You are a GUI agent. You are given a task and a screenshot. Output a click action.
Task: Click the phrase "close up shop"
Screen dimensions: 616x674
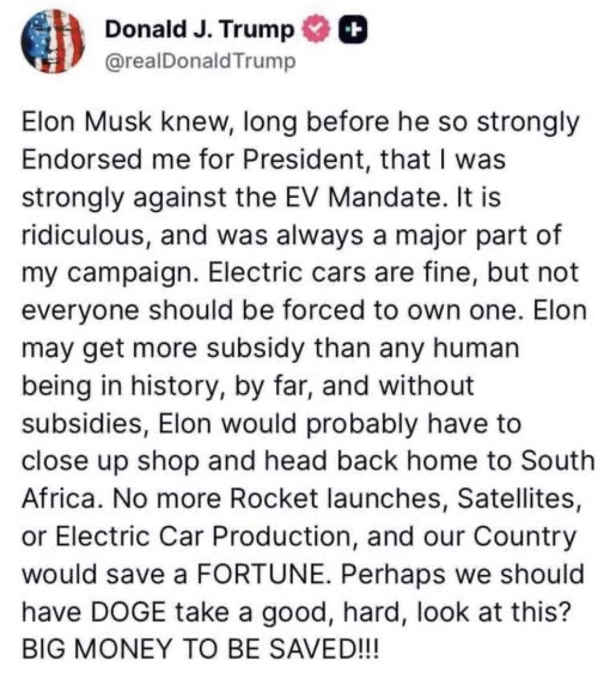click(x=110, y=462)
